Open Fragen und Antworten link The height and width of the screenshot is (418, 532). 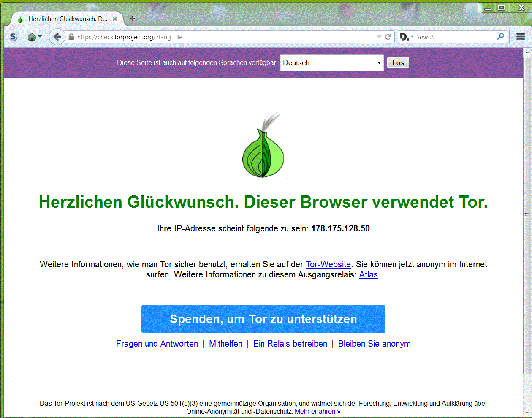click(x=157, y=344)
